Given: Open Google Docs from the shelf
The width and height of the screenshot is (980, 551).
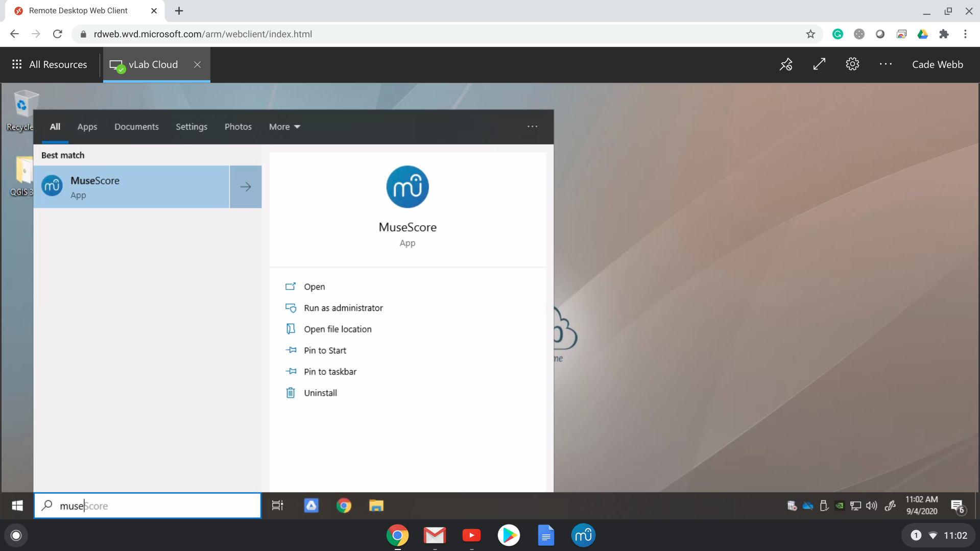Looking at the screenshot, I should (x=546, y=535).
